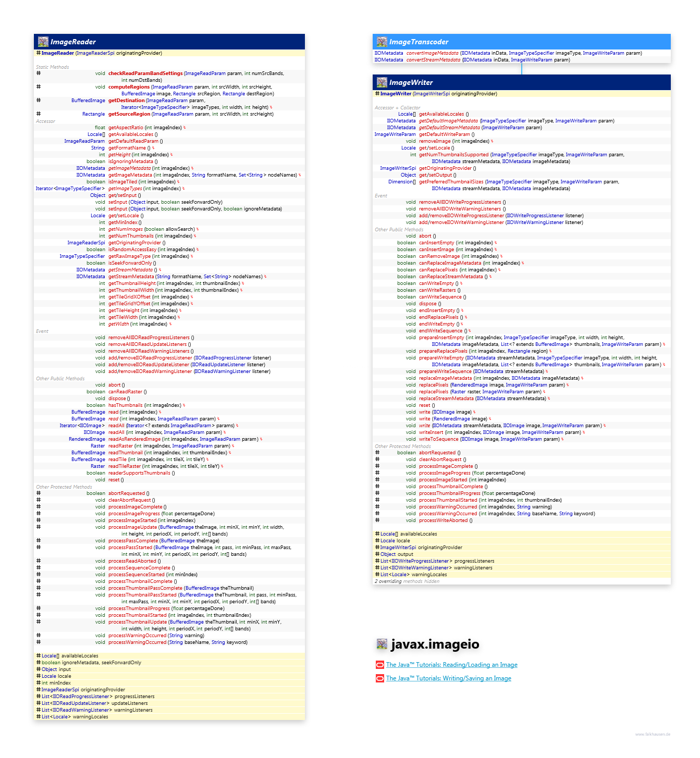Click the isIgnoringMetadata method
Viewport: 700px width, 758px height.
131,161
